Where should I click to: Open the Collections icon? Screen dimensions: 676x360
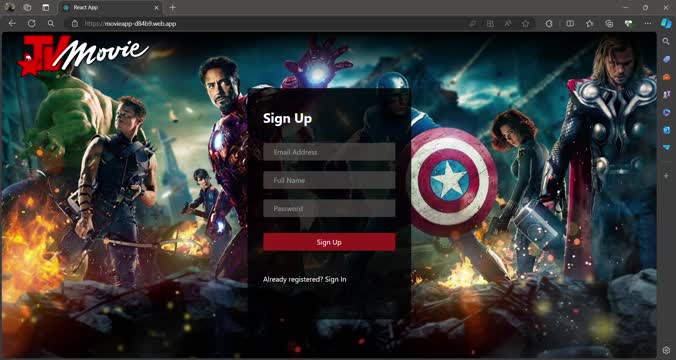pyautogui.click(x=609, y=24)
